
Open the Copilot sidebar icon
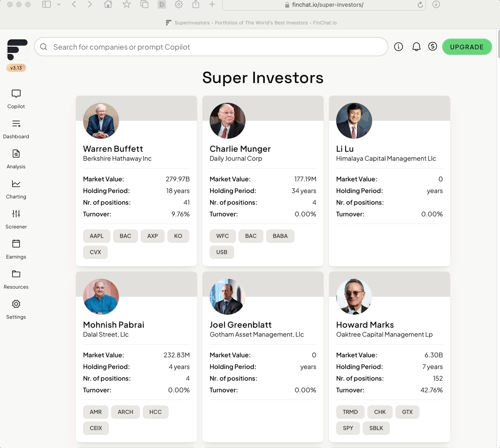pyautogui.click(x=16, y=94)
